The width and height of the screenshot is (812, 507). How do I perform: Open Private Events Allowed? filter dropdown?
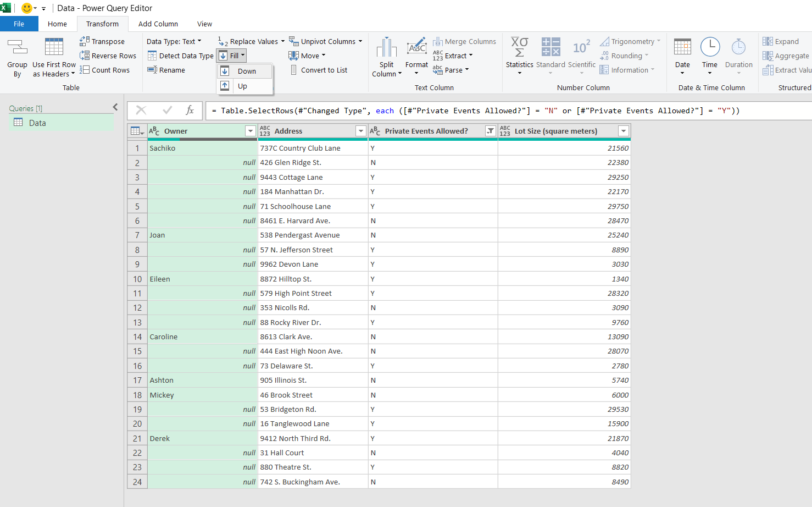[490, 131]
